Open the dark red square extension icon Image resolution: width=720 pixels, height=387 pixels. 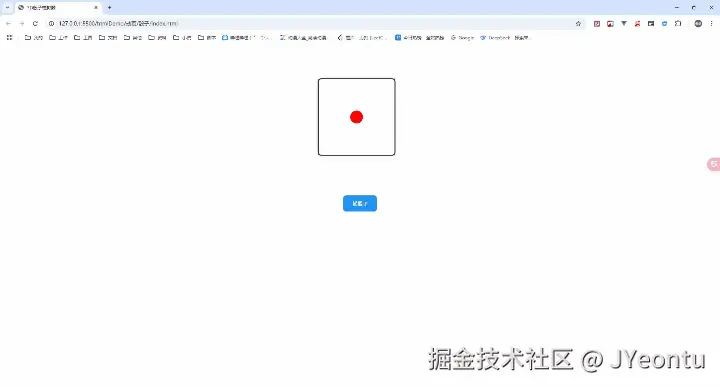tap(596, 23)
